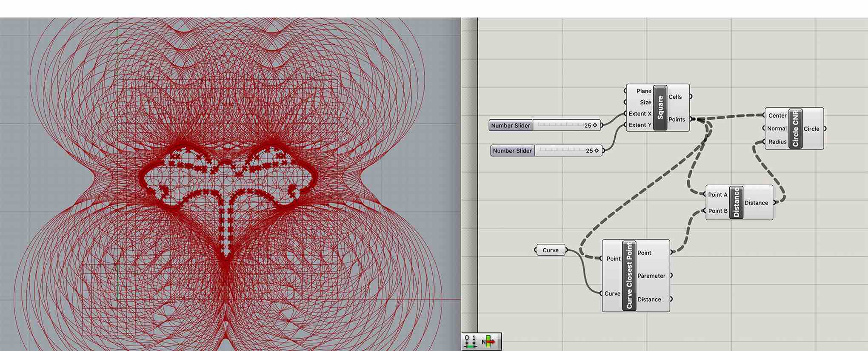
Task: Click the Plane input of Square
Action: (643, 91)
